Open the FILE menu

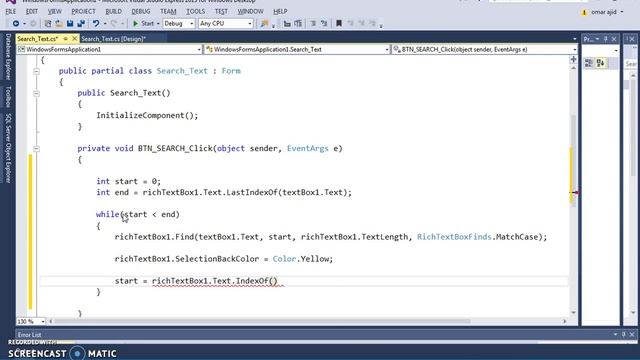coord(11,11)
